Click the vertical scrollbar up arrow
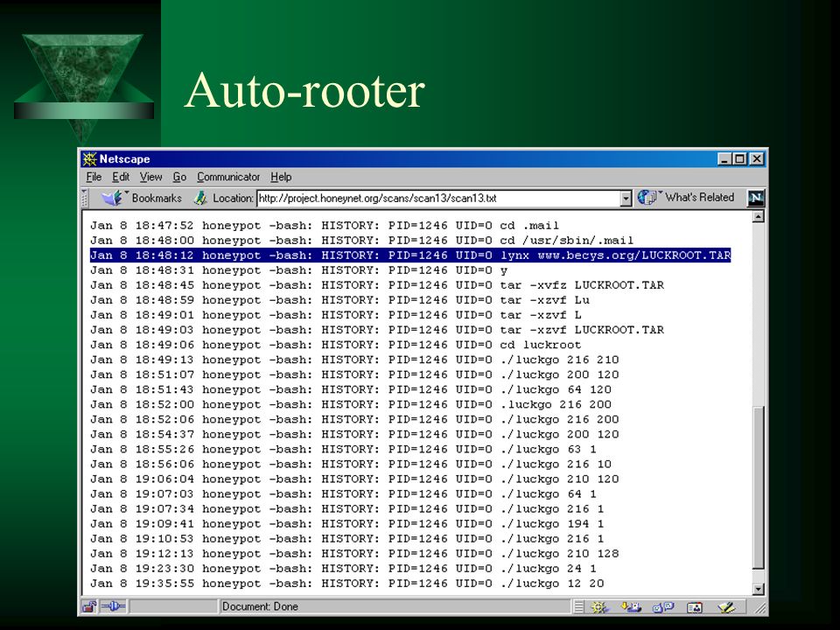Screen dimensions: 840x630 [x=758, y=217]
